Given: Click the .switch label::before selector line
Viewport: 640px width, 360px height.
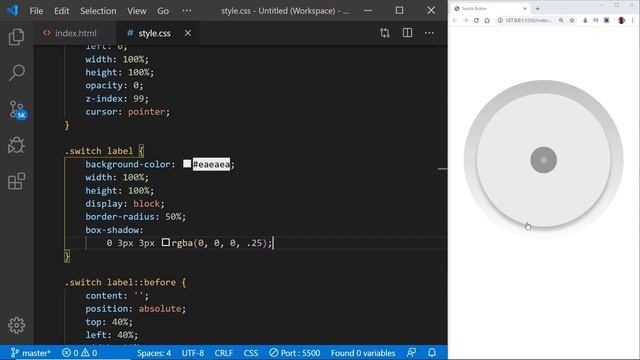Looking at the screenshot, I should click(x=125, y=282).
